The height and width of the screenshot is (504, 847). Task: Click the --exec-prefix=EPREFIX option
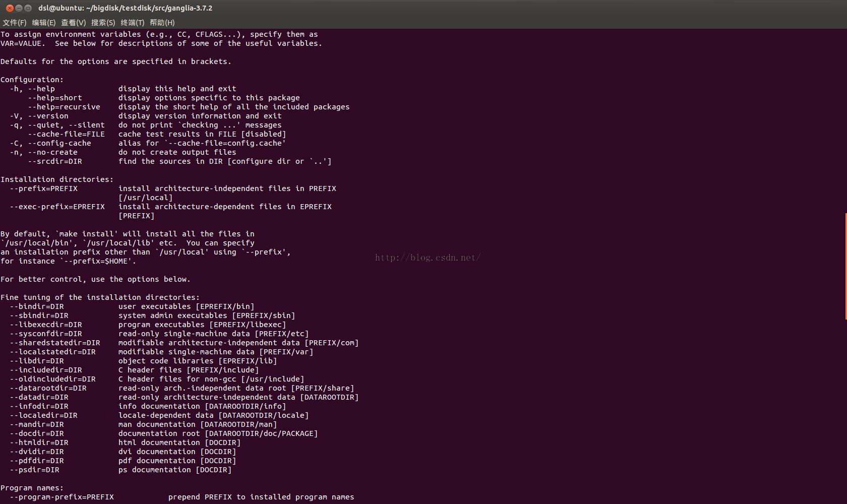[x=57, y=207]
